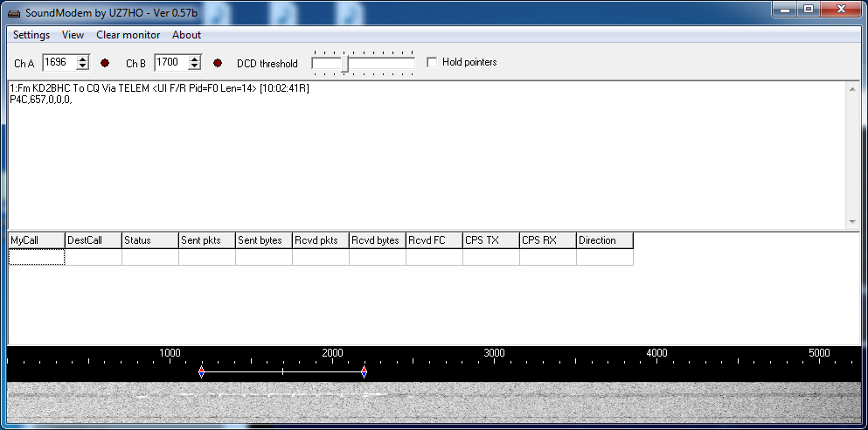Click the P4C,657,0,0,0, telemetry line
Viewport: 868px width, 430px height.
(x=41, y=100)
